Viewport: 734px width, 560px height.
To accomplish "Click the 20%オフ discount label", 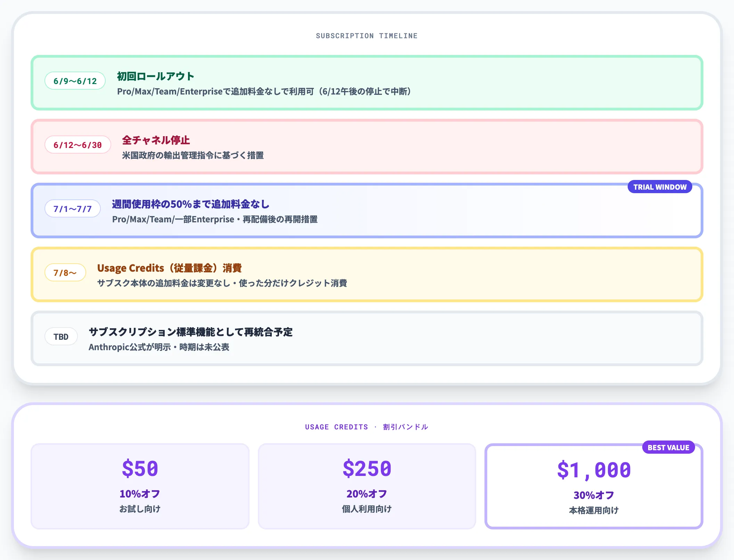I will 367,494.
